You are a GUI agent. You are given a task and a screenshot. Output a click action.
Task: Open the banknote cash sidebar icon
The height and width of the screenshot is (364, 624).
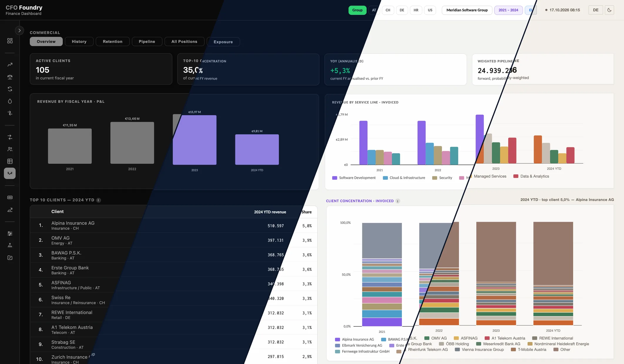pos(10,197)
